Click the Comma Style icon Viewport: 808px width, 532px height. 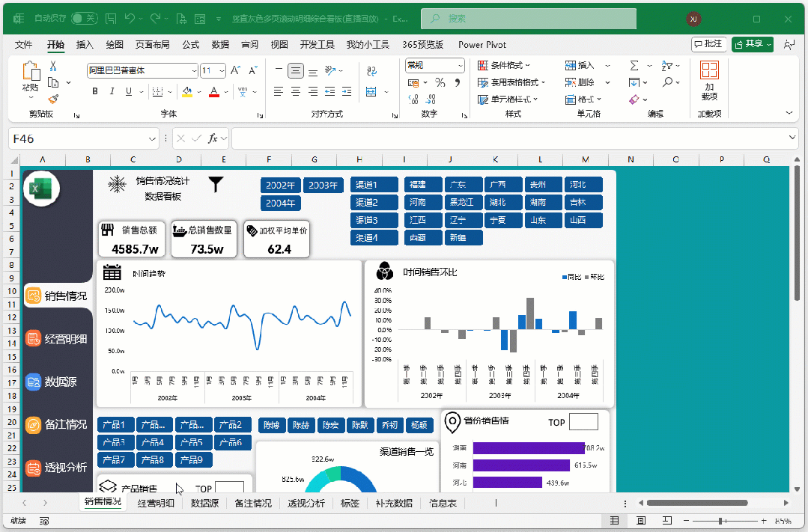457,82
